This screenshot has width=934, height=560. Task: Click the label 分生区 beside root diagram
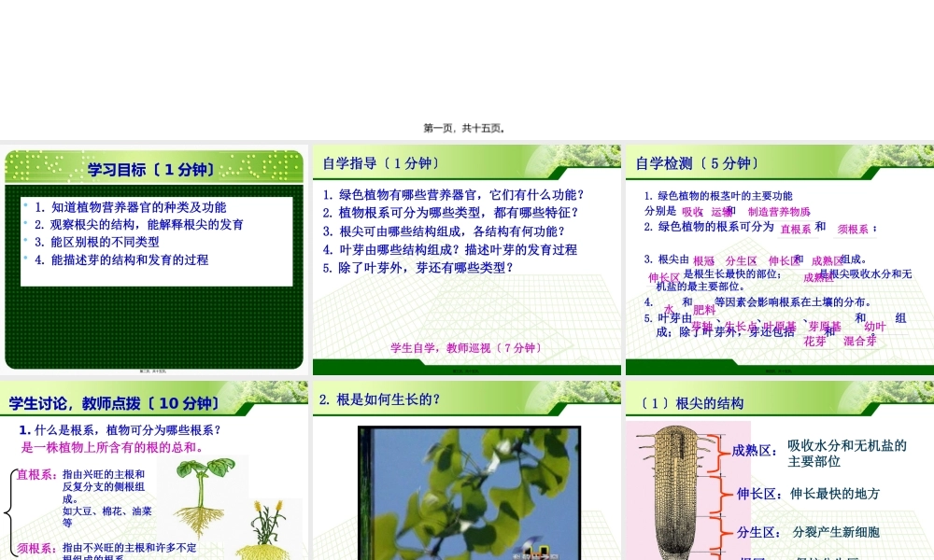pyautogui.click(x=758, y=532)
